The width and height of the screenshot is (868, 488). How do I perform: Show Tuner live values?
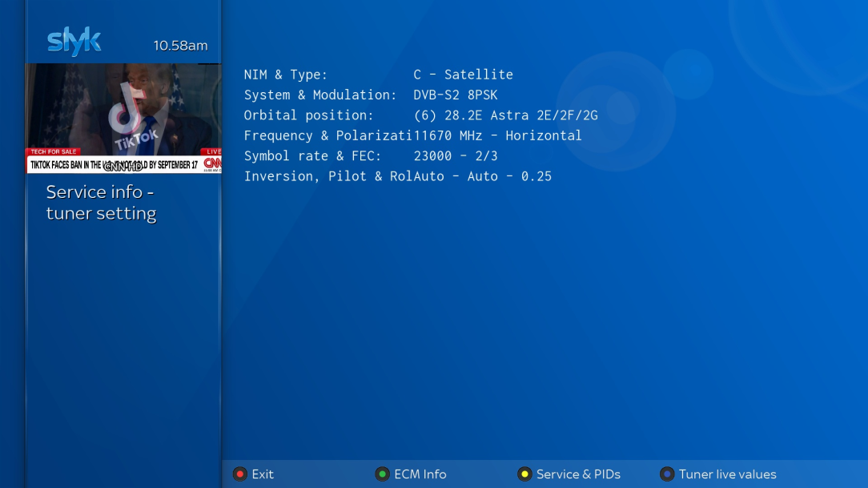click(x=727, y=474)
